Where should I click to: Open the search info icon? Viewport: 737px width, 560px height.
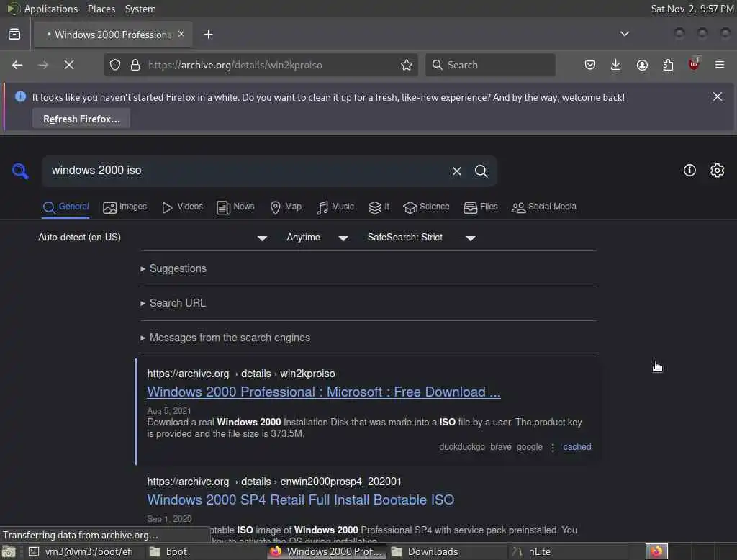(x=689, y=170)
